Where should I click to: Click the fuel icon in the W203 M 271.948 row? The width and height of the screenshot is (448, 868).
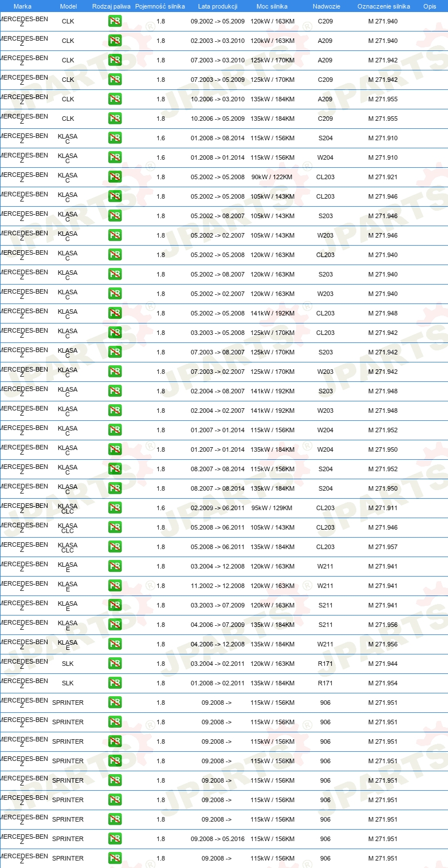tap(115, 411)
